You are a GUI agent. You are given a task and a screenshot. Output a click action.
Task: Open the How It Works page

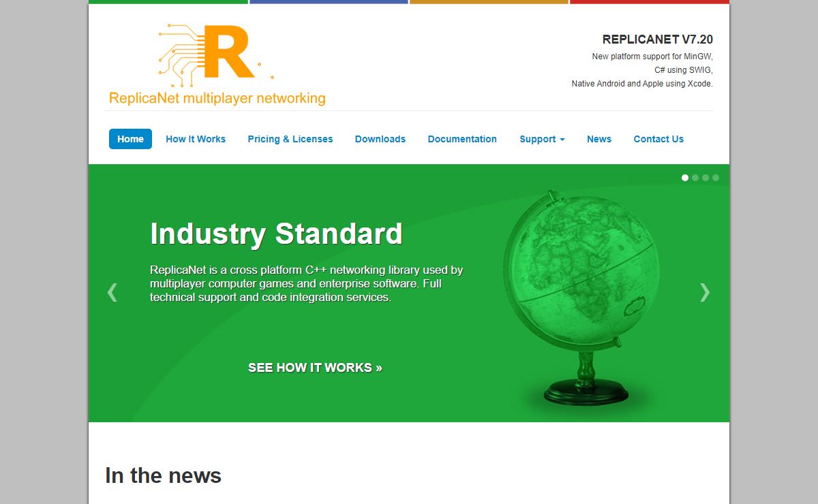(x=196, y=139)
